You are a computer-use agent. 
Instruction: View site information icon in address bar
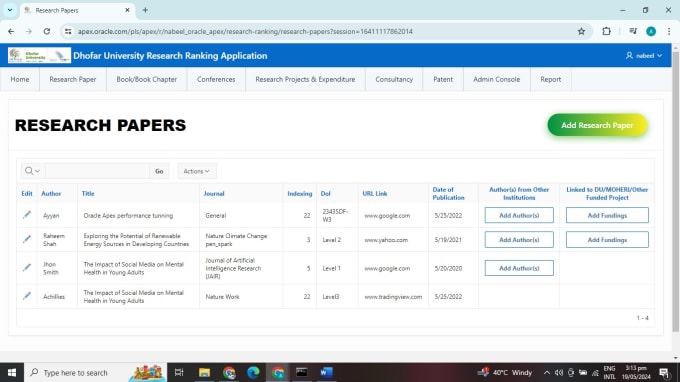68,31
